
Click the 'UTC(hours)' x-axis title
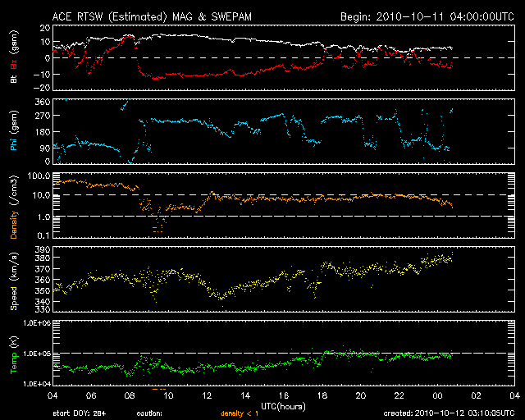click(x=283, y=407)
